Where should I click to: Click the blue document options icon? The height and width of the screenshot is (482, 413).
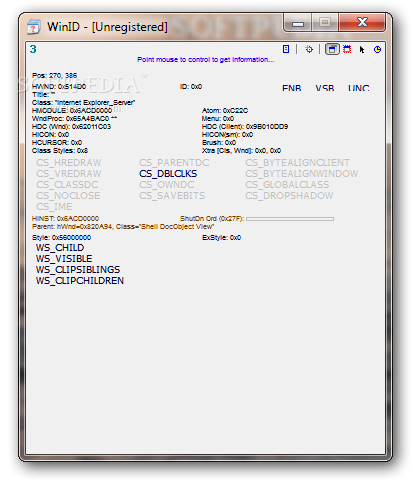[x=286, y=49]
